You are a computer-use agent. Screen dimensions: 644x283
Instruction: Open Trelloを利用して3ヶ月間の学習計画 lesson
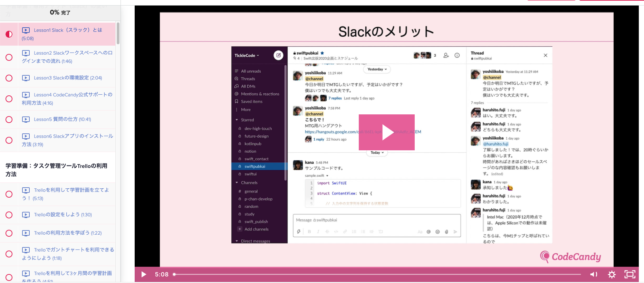(67, 277)
